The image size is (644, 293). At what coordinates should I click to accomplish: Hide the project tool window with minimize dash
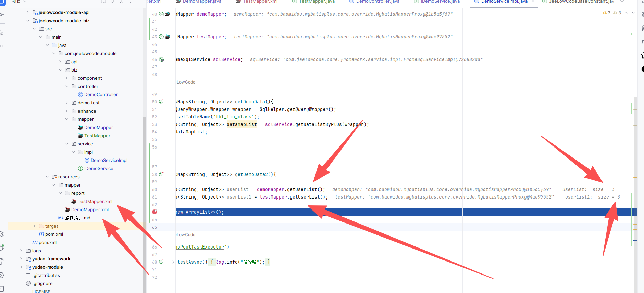click(x=139, y=1)
